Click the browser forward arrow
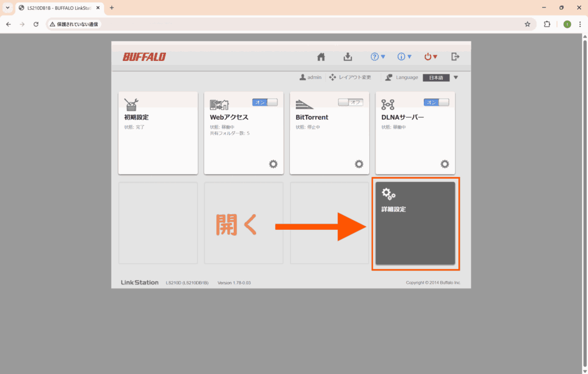The image size is (588, 374). (22, 24)
